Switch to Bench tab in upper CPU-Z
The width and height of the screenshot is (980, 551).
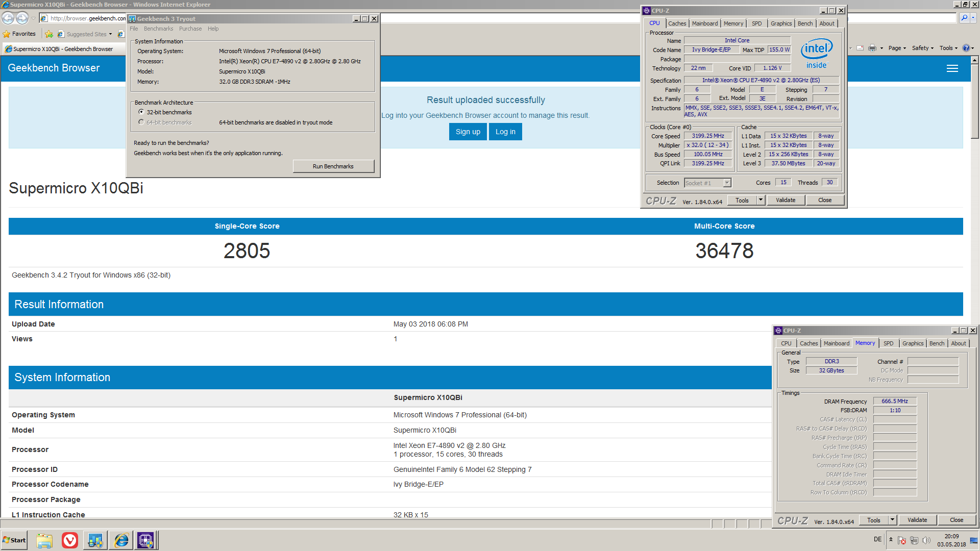[805, 23]
